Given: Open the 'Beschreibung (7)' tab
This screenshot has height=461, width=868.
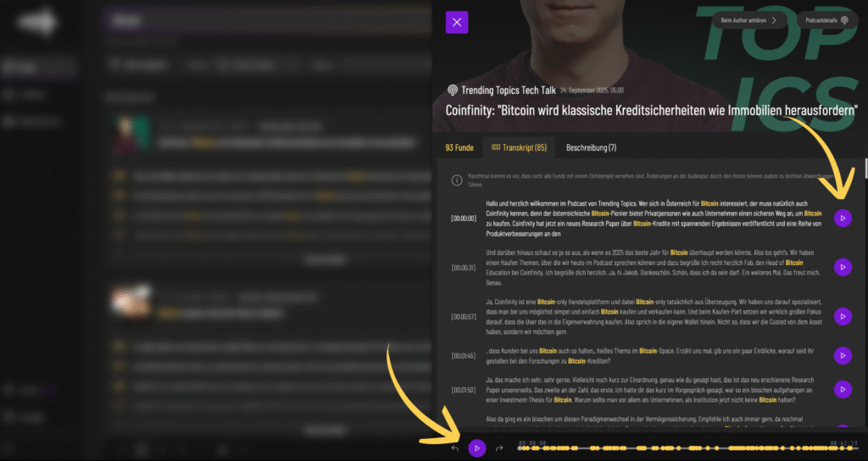Looking at the screenshot, I should pos(591,147).
